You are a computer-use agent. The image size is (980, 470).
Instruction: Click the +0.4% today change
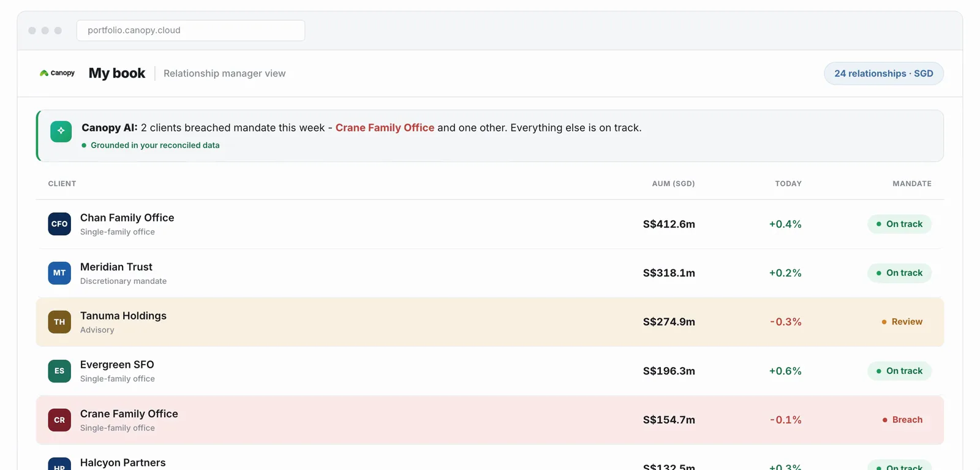click(x=785, y=224)
